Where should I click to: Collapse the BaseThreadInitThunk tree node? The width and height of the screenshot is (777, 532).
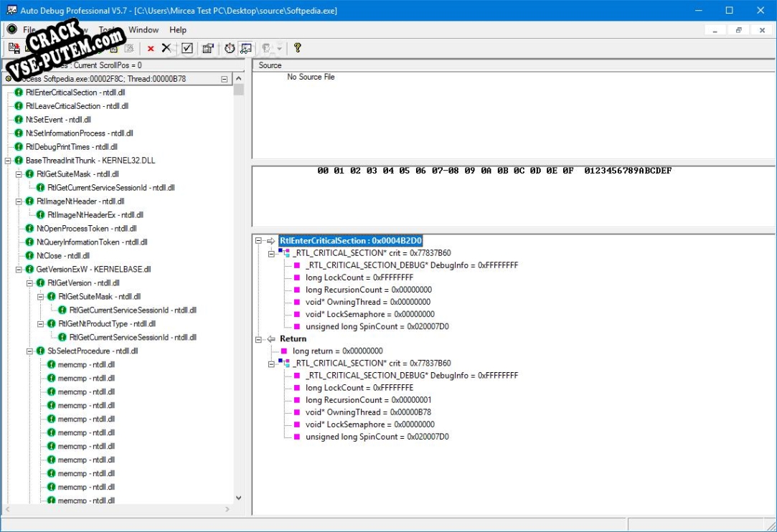[x=8, y=161]
